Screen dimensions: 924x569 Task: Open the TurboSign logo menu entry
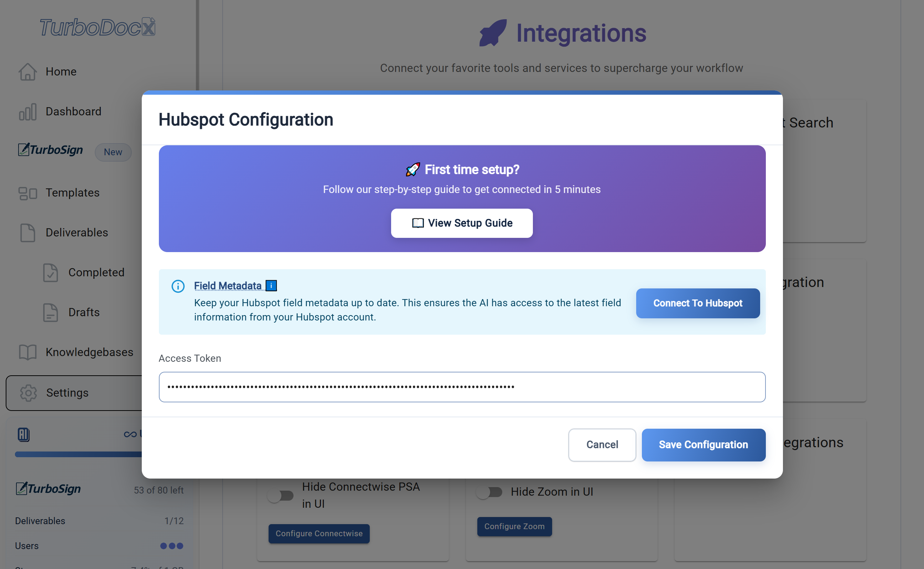point(51,150)
